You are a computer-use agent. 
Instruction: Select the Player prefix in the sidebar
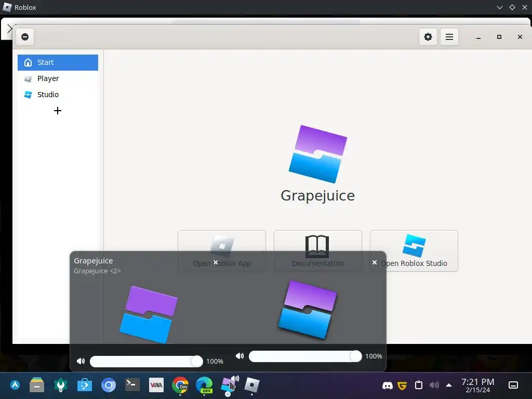point(58,78)
